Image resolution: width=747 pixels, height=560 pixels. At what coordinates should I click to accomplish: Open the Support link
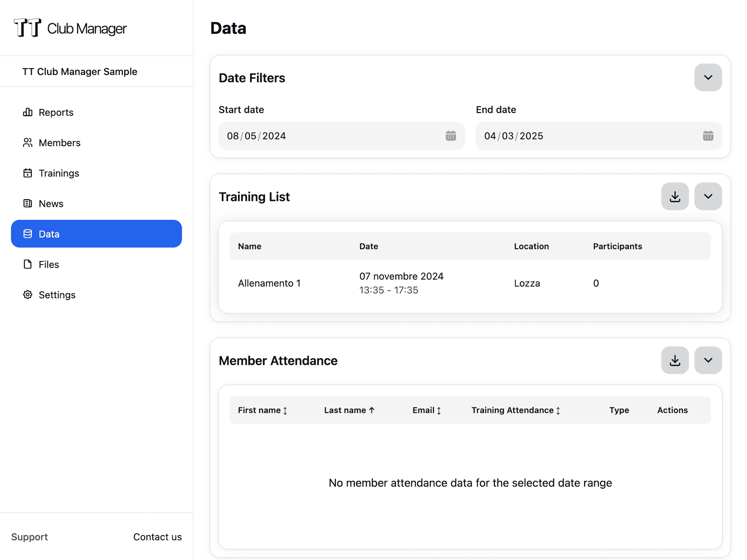click(30, 537)
